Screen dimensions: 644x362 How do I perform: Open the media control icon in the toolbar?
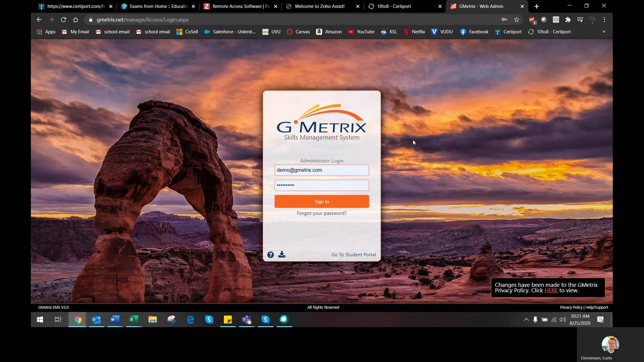pos(580,20)
